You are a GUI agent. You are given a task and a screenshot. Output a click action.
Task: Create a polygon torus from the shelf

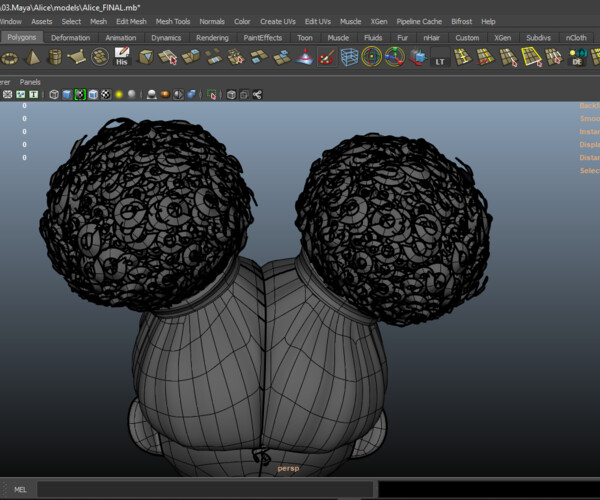pos(10,58)
